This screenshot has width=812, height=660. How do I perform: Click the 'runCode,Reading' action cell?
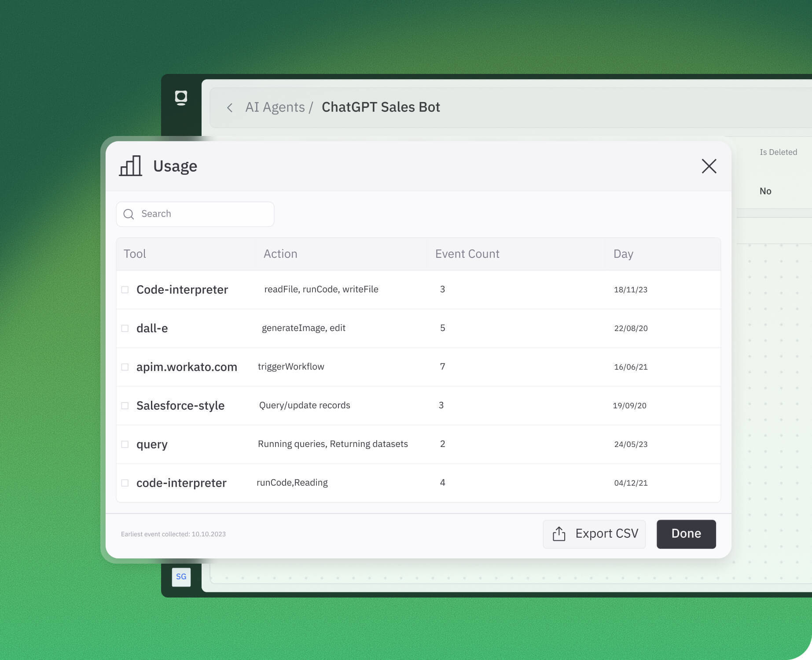pyautogui.click(x=292, y=483)
